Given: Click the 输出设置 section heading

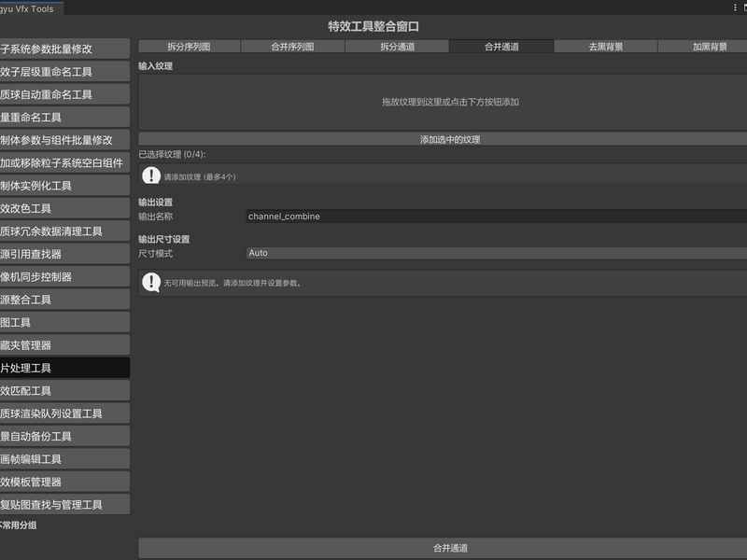Looking at the screenshot, I should click(x=155, y=203).
